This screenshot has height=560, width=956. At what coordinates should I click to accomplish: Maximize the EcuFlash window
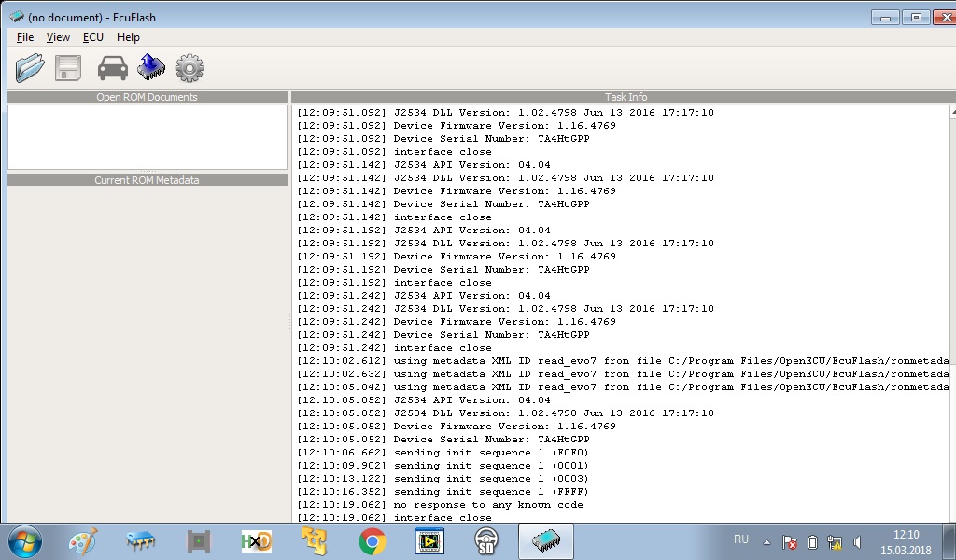click(916, 18)
